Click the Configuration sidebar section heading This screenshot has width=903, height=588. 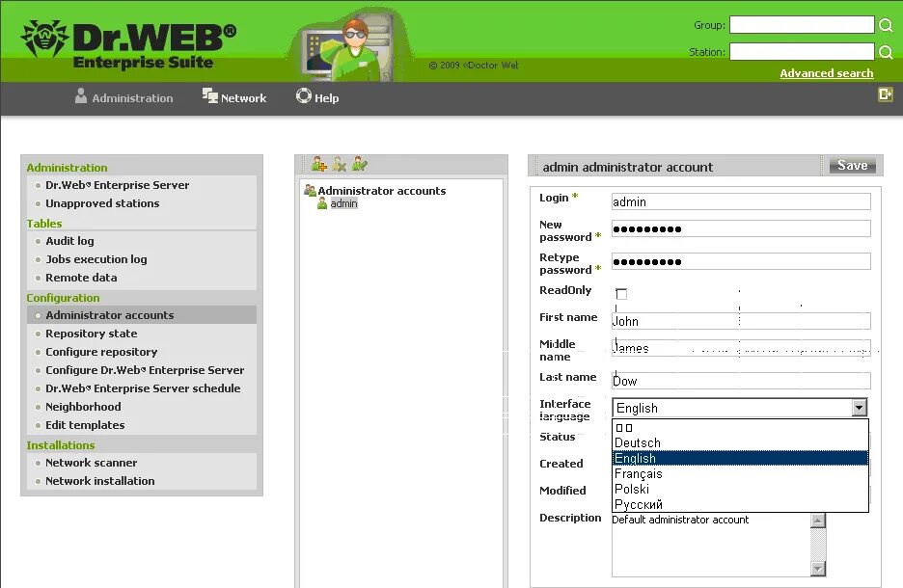click(63, 298)
